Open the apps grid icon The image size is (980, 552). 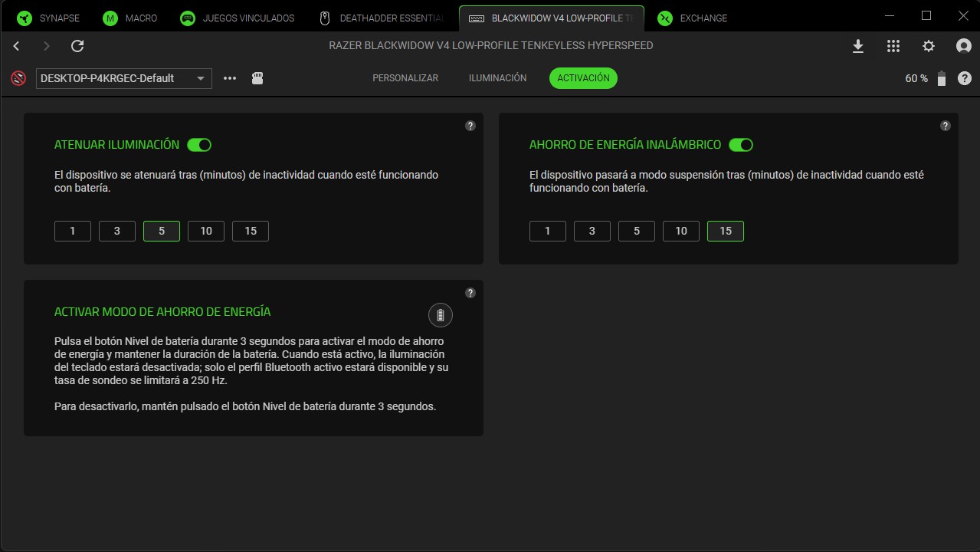[893, 46]
